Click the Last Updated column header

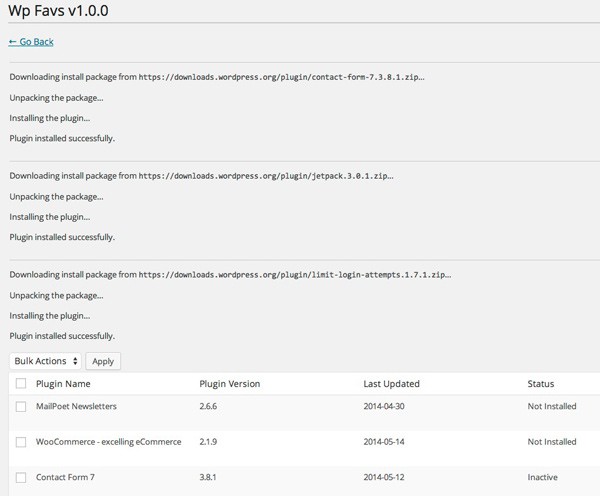click(x=391, y=384)
